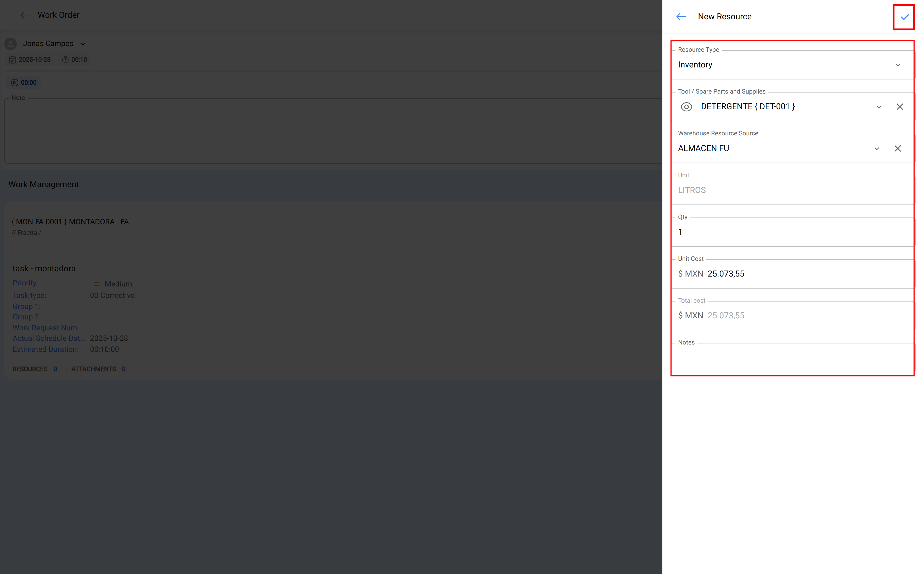Toggle the preview eye icon for DETERGENTE

(x=686, y=107)
